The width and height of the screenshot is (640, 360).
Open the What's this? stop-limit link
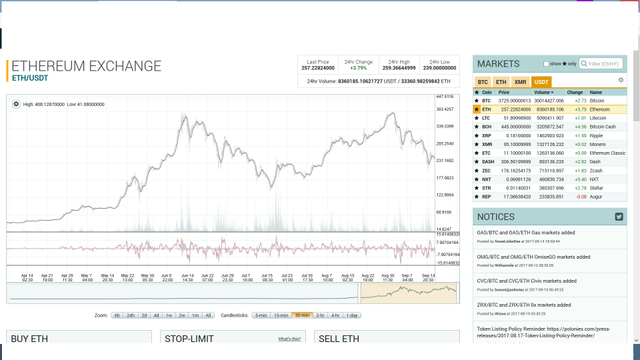289,339
